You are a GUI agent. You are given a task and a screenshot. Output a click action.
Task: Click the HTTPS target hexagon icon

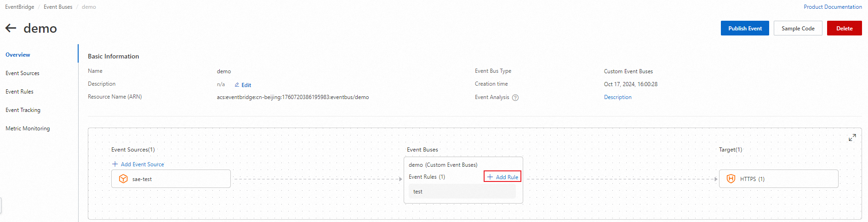(x=731, y=179)
